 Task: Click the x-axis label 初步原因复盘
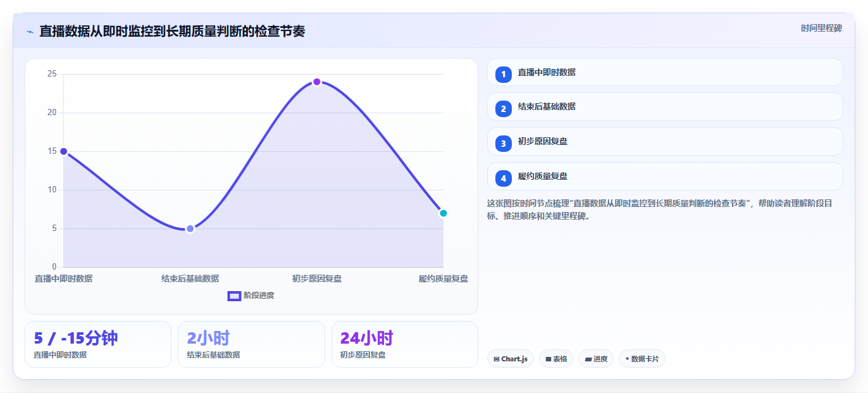click(317, 278)
